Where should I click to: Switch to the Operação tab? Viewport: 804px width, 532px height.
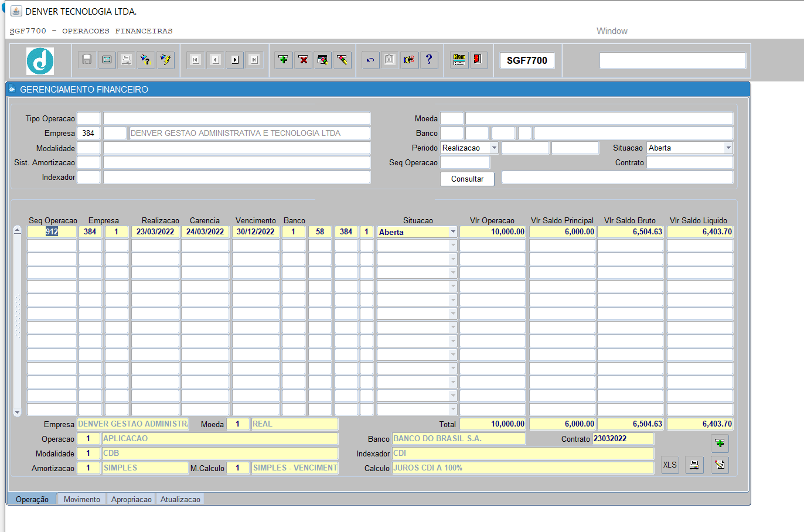coord(32,499)
